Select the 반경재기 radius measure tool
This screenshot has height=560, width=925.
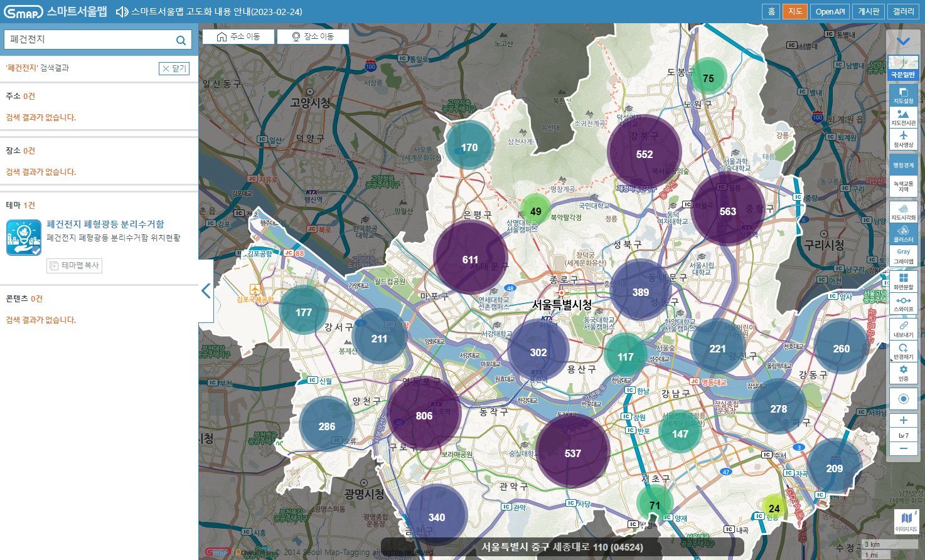(903, 351)
